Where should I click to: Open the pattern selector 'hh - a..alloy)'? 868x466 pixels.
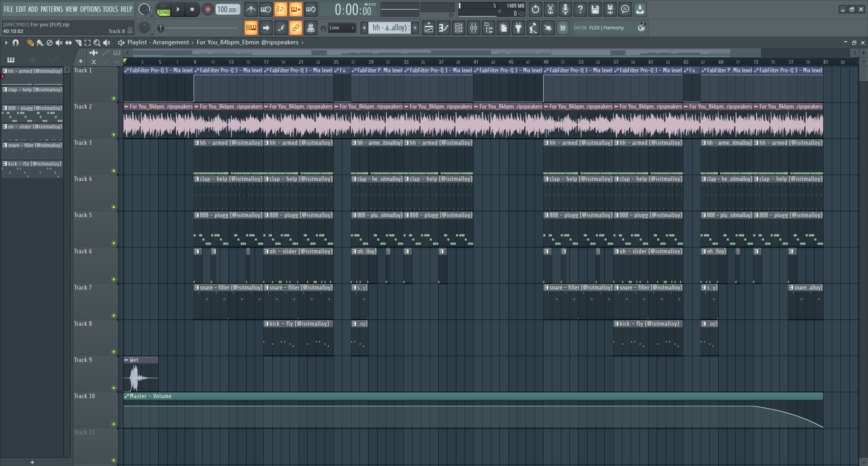(x=389, y=28)
